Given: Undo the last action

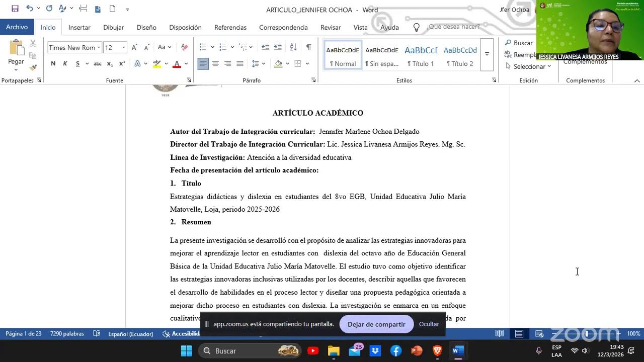Looking at the screenshot, I should click(30, 9).
